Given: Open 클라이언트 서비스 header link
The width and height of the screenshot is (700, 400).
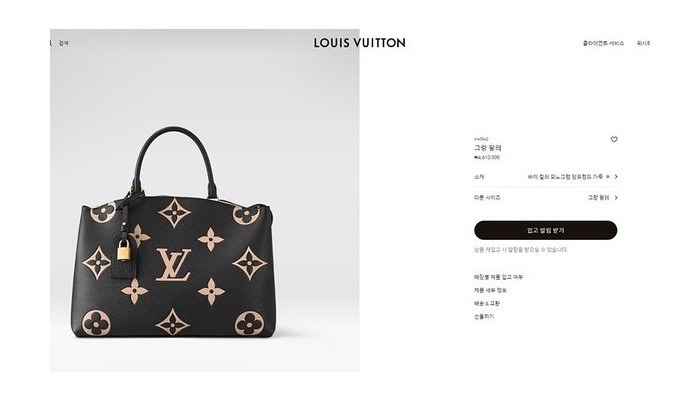Looking at the screenshot, I should coord(603,43).
